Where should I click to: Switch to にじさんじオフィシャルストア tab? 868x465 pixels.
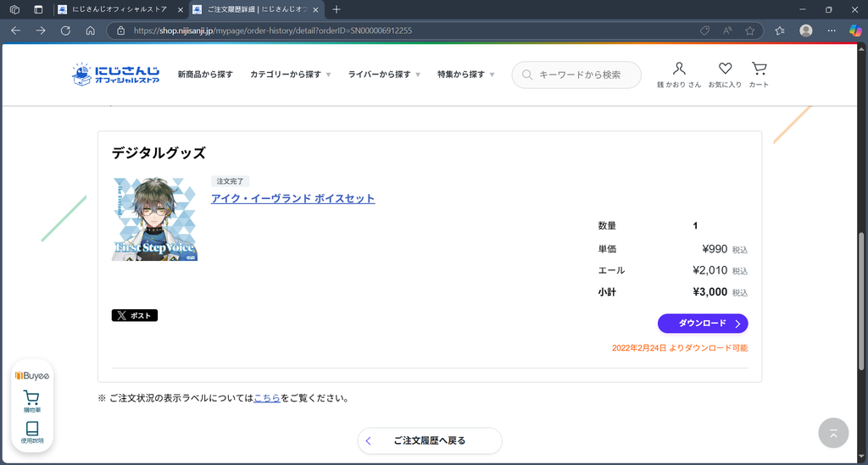tap(120, 9)
